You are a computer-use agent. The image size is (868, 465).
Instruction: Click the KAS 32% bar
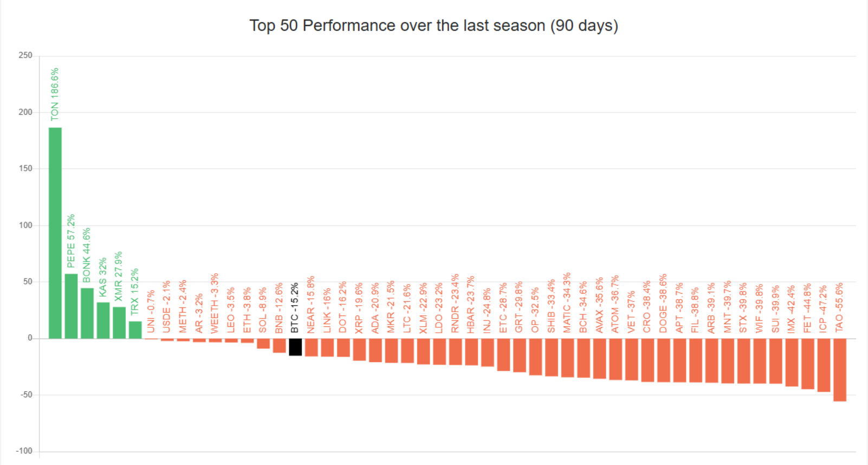point(103,320)
